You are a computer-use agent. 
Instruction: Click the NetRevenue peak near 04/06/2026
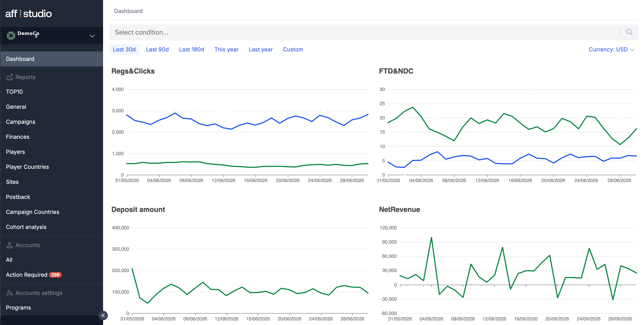pos(432,238)
